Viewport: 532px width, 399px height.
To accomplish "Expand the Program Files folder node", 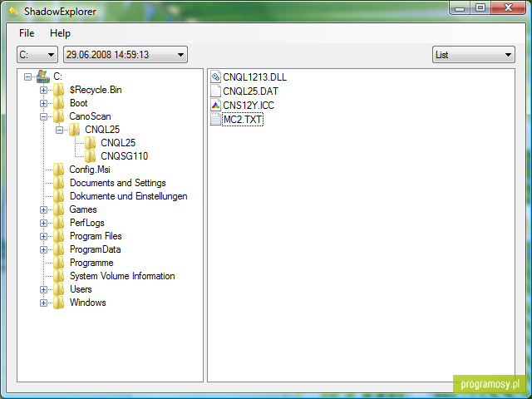I will click(43, 236).
